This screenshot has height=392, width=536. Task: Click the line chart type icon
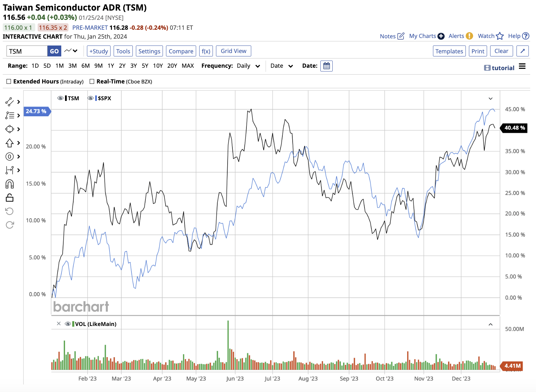[68, 51]
